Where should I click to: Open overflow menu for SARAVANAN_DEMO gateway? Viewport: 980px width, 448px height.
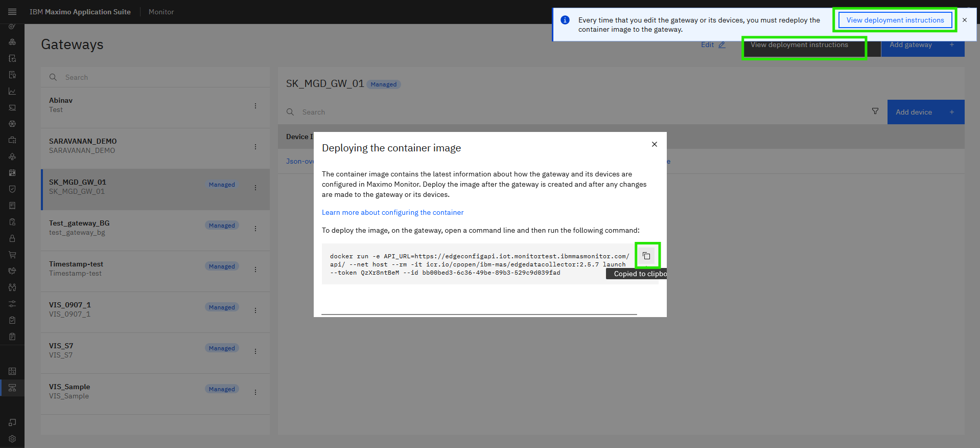[255, 147]
